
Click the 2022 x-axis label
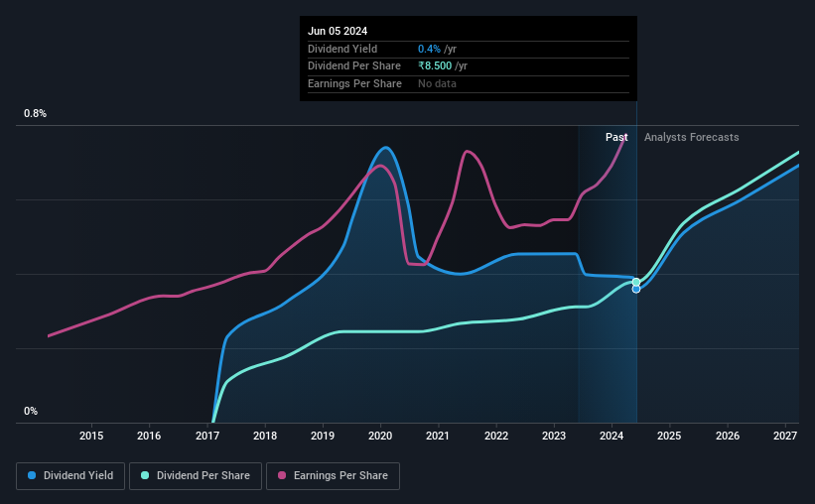[x=496, y=436]
